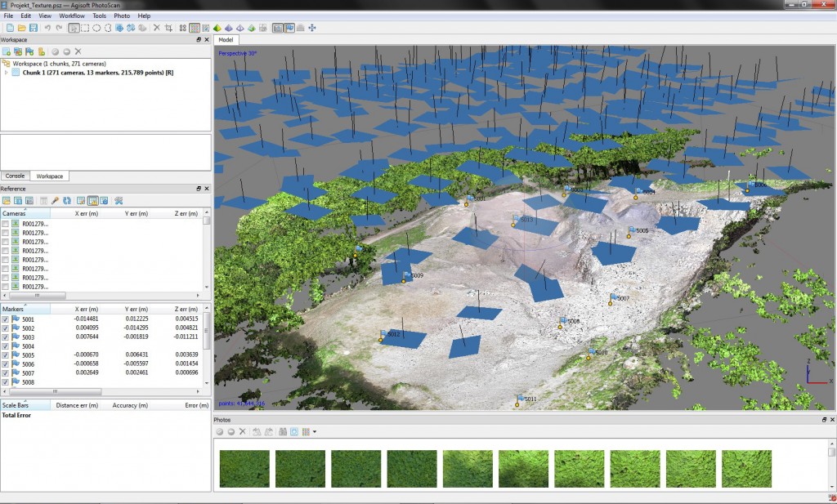This screenshot has width=837, height=504.
Task: Expand the Chunk 1 tree node
Action: tap(7, 73)
